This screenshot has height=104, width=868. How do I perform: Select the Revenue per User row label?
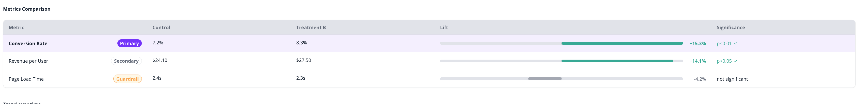point(28,61)
